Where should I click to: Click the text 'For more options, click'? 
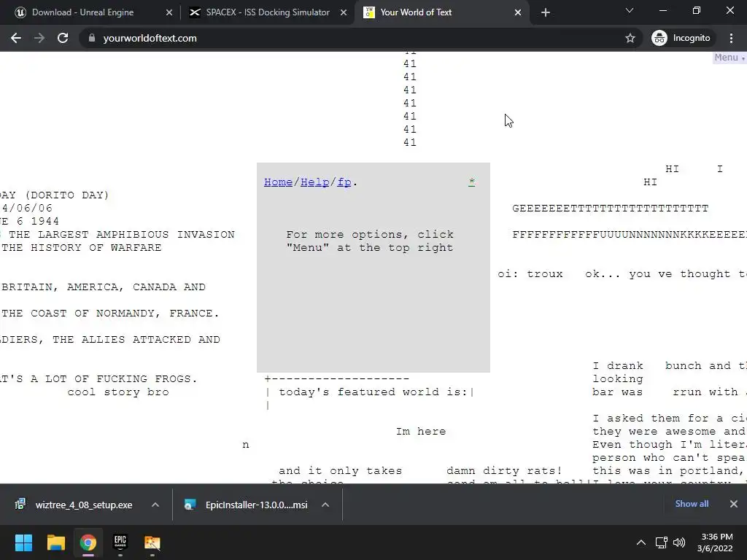pos(370,234)
